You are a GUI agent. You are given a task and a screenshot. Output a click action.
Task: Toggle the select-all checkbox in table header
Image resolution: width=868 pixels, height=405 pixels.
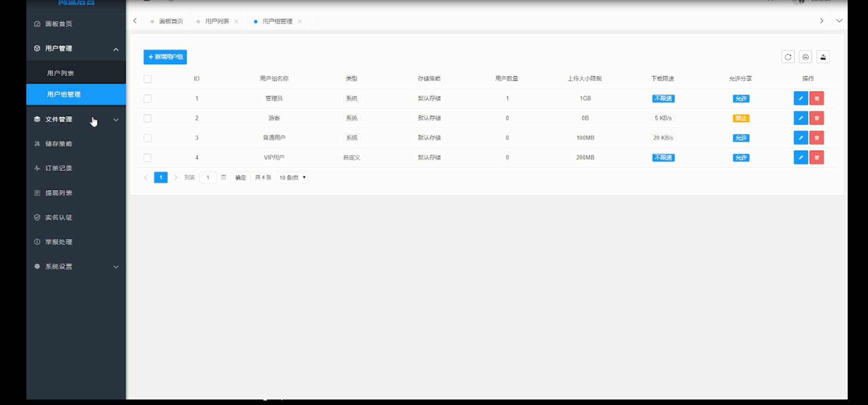click(x=147, y=79)
